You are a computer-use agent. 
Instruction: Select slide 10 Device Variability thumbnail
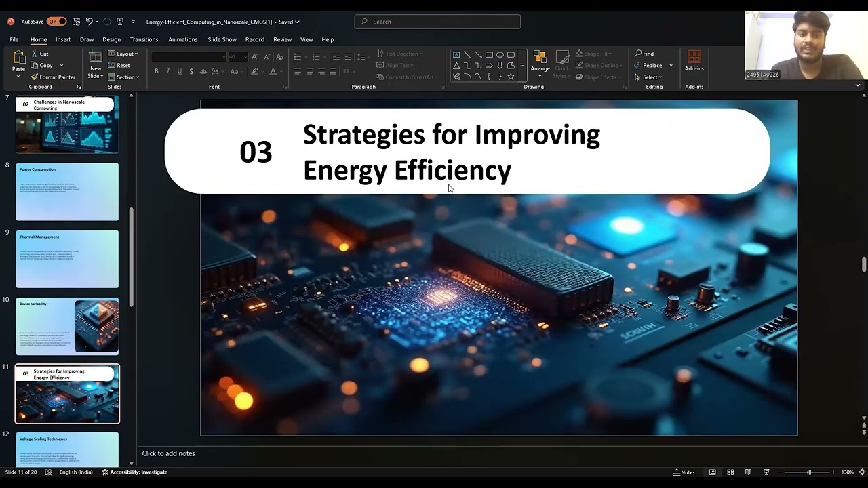[x=67, y=326]
